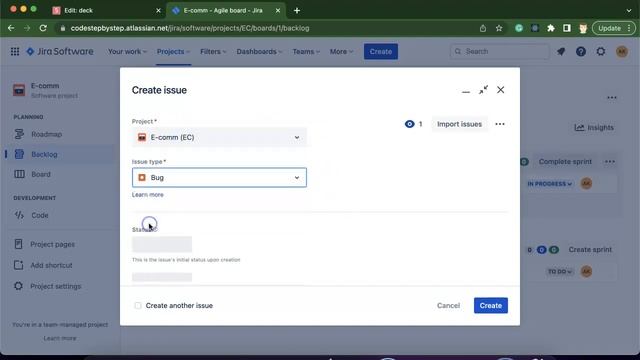Click the E-comm project avatar in sidebar

(19, 90)
